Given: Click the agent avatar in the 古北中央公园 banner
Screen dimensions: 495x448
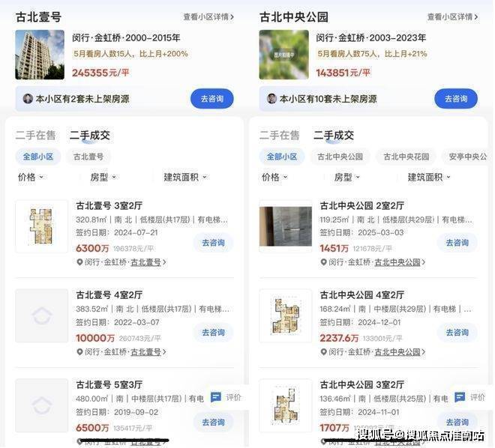Looking at the screenshot, I should [x=271, y=99].
